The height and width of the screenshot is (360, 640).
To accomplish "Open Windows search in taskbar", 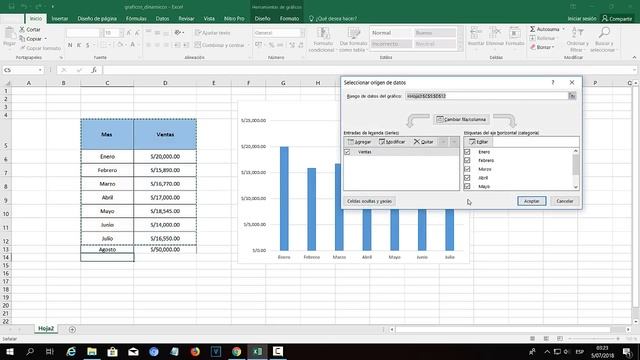I will pyautogui.click(x=30, y=351).
